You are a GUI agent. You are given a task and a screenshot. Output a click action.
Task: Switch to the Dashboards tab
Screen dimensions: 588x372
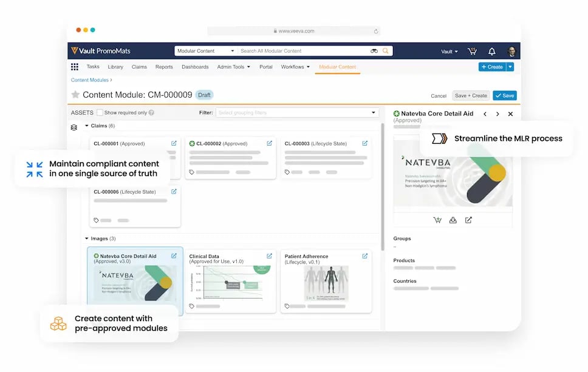click(x=195, y=67)
